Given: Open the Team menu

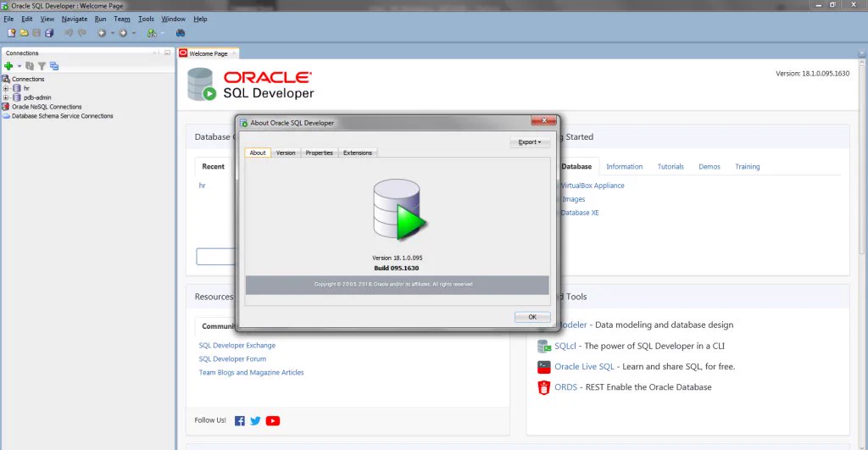Looking at the screenshot, I should click(x=122, y=19).
